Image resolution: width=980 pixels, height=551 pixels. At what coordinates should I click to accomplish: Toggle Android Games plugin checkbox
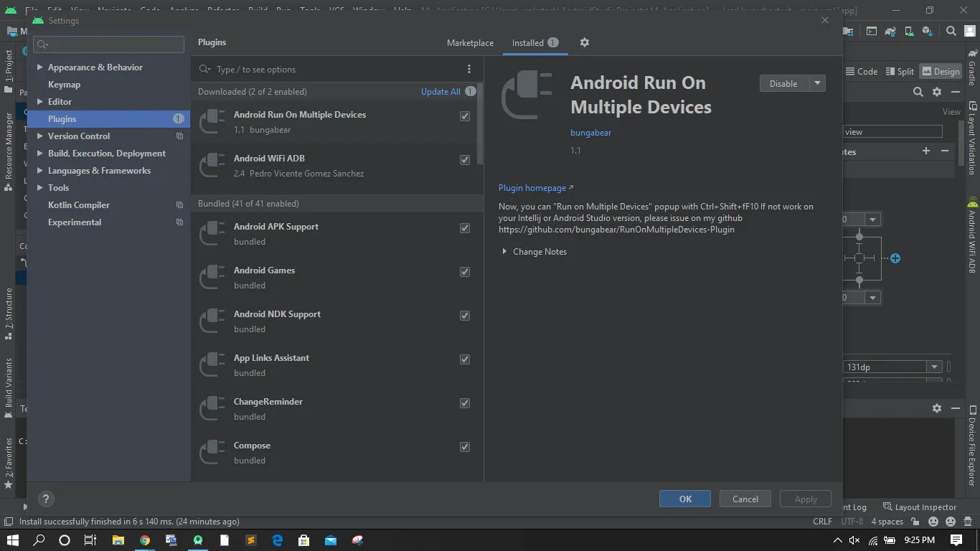tap(465, 272)
